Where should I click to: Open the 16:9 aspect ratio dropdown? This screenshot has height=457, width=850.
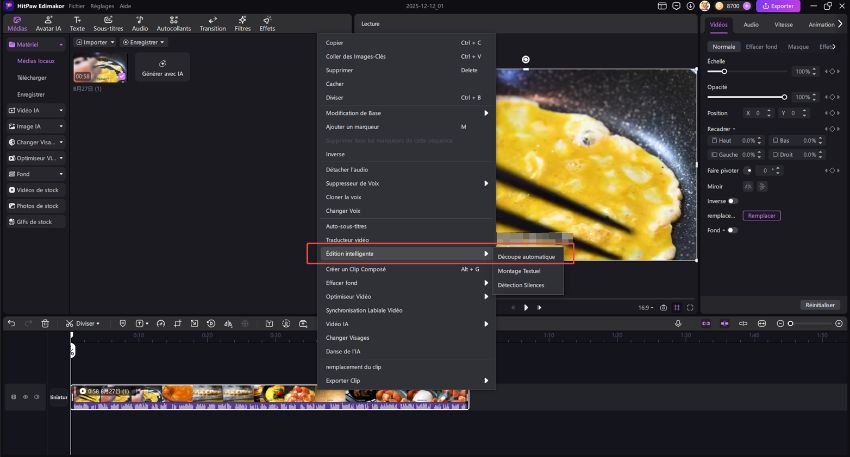pyautogui.click(x=645, y=308)
